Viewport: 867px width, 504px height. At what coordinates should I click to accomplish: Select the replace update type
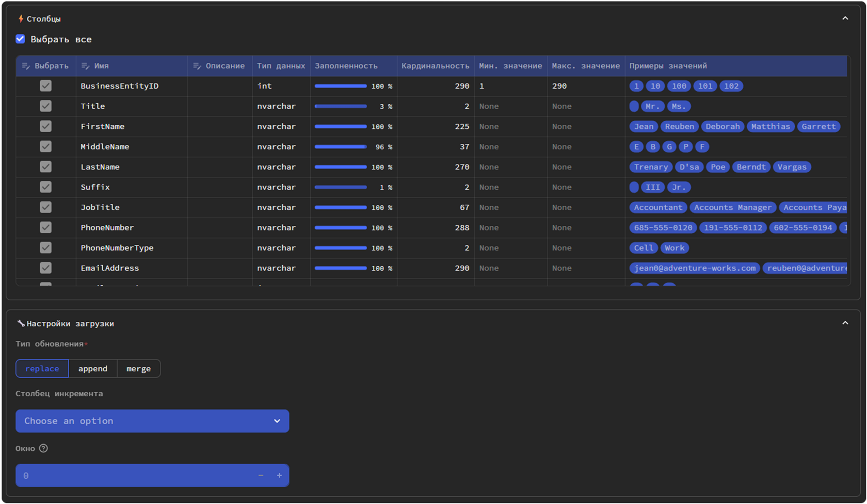point(42,368)
